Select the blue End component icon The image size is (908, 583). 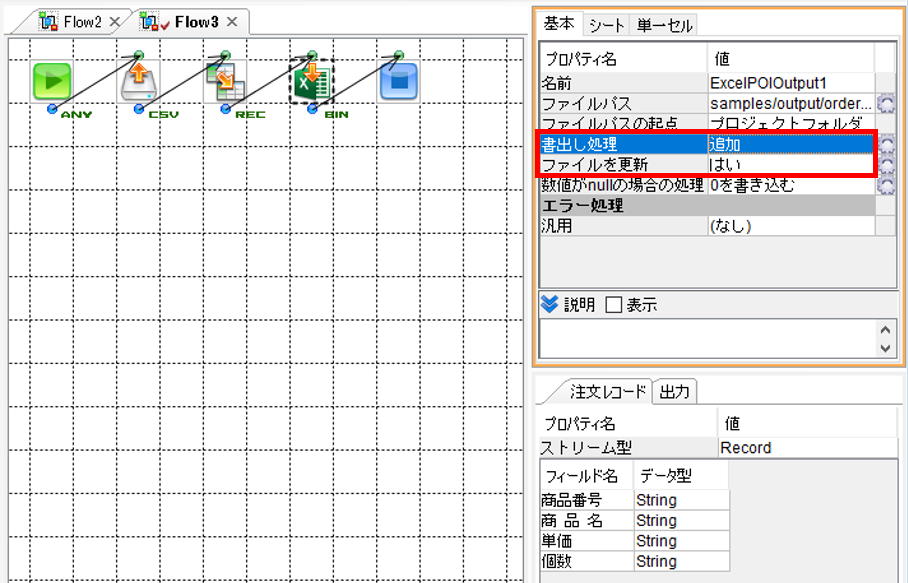pyautogui.click(x=399, y=82)
